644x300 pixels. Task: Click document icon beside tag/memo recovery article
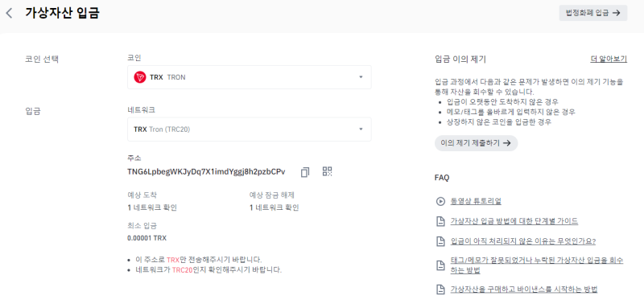[440, 265]
